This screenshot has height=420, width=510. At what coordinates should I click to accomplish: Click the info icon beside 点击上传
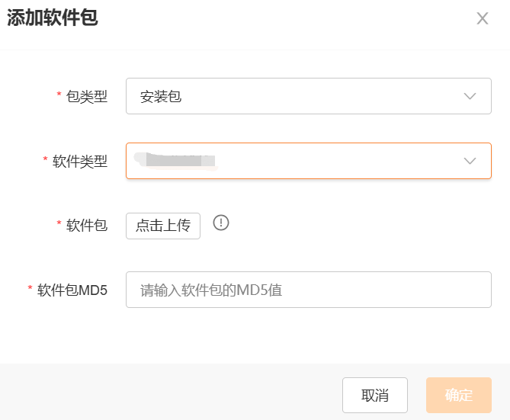221,223
